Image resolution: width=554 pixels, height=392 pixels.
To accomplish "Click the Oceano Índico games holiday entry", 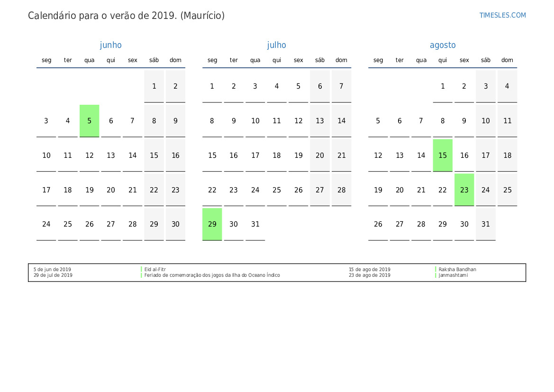I will click(x=212, y=275).
